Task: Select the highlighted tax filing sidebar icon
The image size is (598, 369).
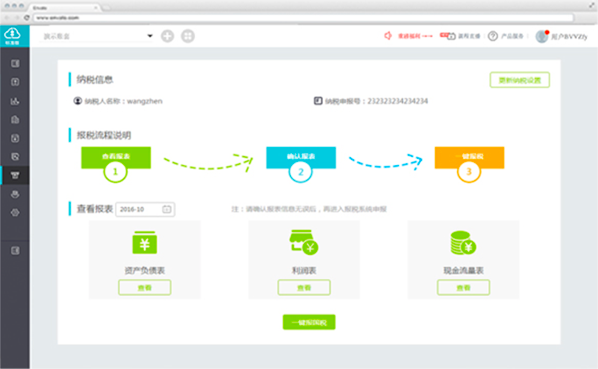Action: click(15, 175)
